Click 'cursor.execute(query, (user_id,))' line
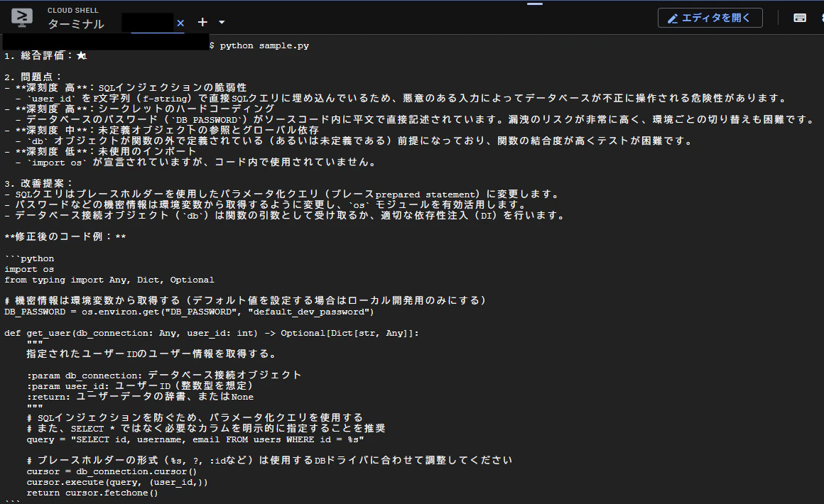 (117, 482)
